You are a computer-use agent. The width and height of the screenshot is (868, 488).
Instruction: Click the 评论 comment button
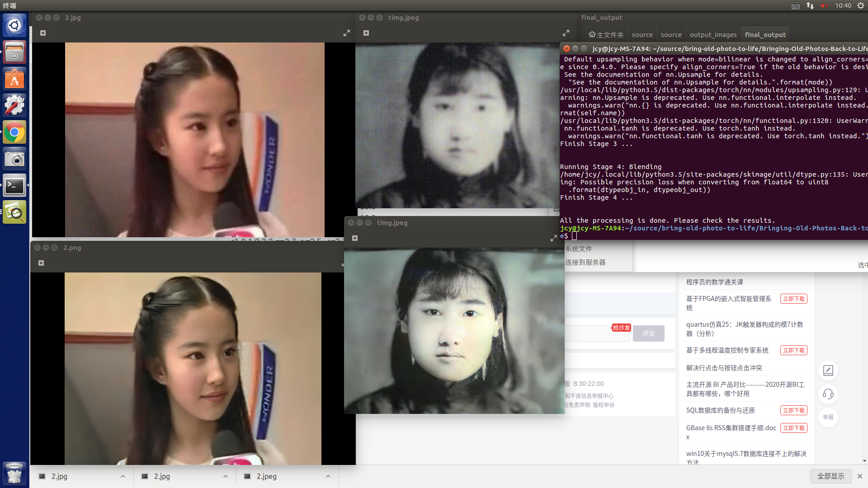pyautogui.click(x=649, y=333)
